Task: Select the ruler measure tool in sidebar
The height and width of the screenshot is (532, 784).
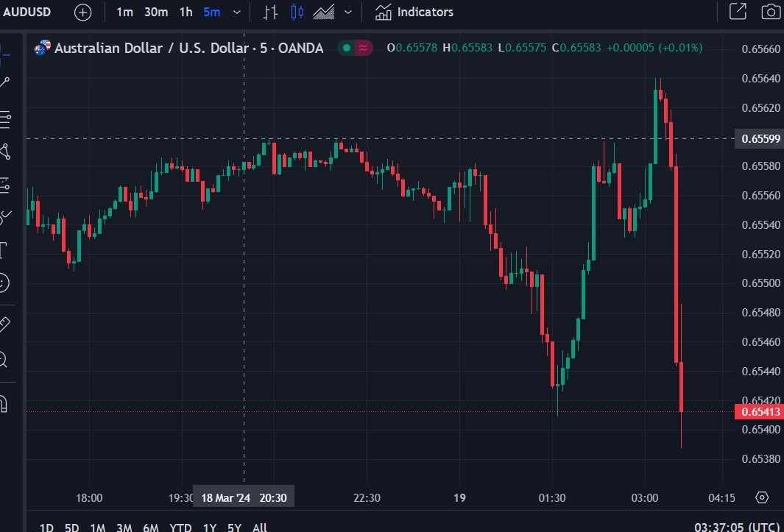Action: click(4, 324)
